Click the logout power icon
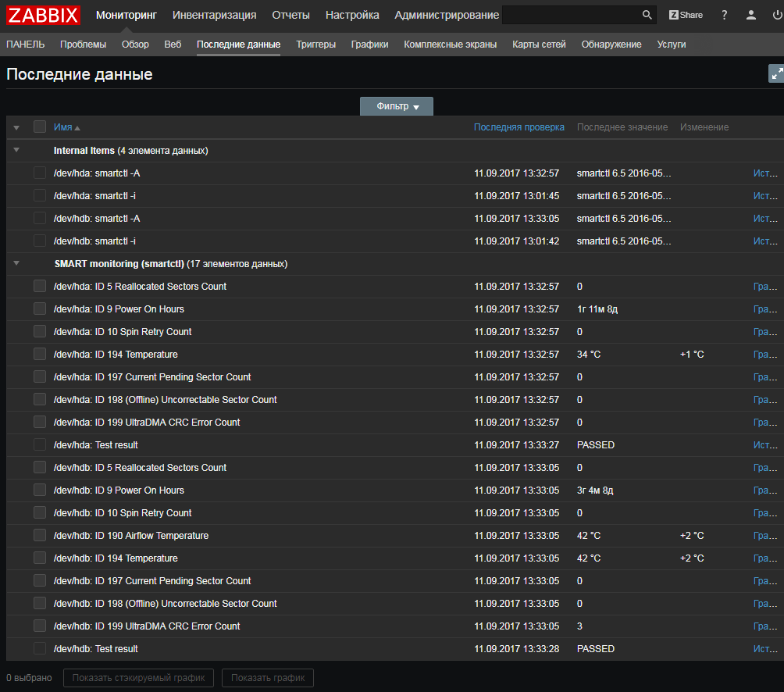 pos(778,15)
